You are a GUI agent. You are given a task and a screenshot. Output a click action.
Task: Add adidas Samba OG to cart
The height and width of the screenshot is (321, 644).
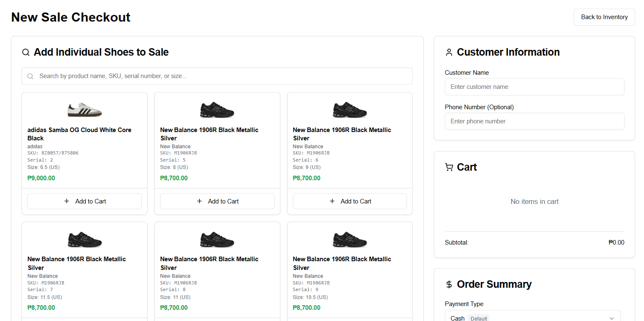point(85,201)
